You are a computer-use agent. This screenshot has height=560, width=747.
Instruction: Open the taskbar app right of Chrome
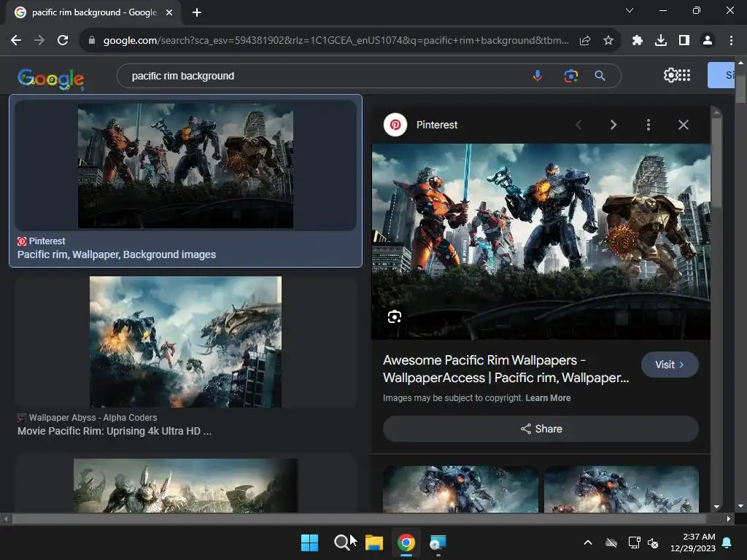[x=438, y=542]
